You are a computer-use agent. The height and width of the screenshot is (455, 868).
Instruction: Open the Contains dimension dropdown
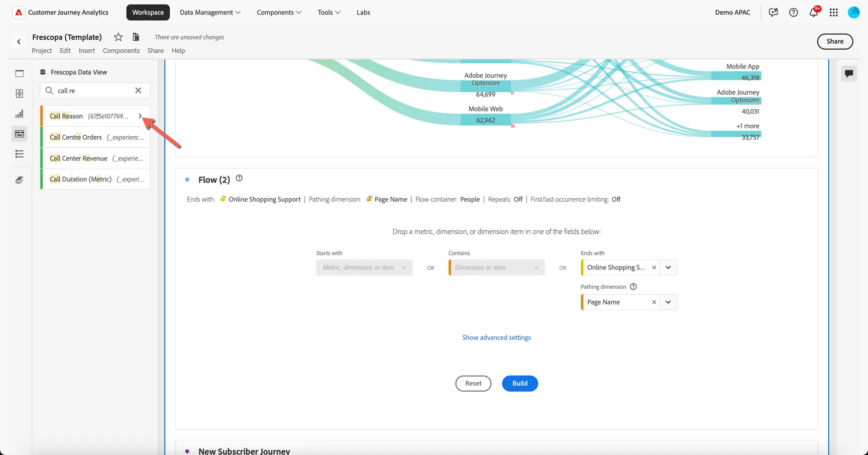pyautogui.click(x=497, y=267)
